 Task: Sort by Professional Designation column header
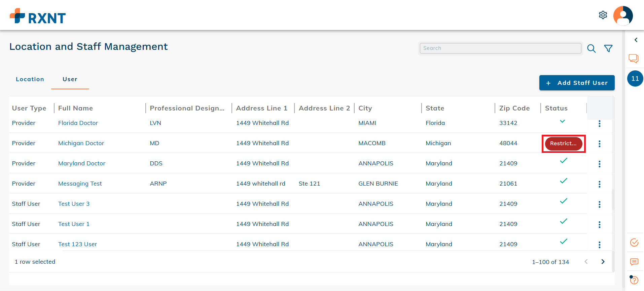(187, 108)
